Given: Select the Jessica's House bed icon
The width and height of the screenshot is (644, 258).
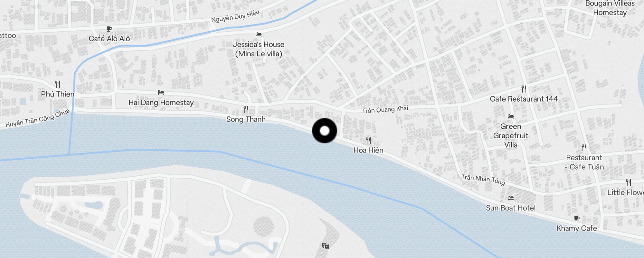Looking at the screenshot, I should pyautogui.click(x=259, y=35).
